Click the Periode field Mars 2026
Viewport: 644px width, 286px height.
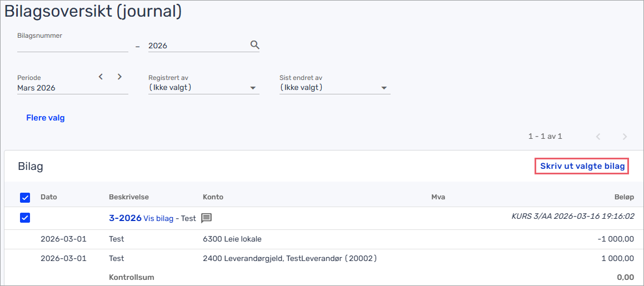[x=56, y=88]
